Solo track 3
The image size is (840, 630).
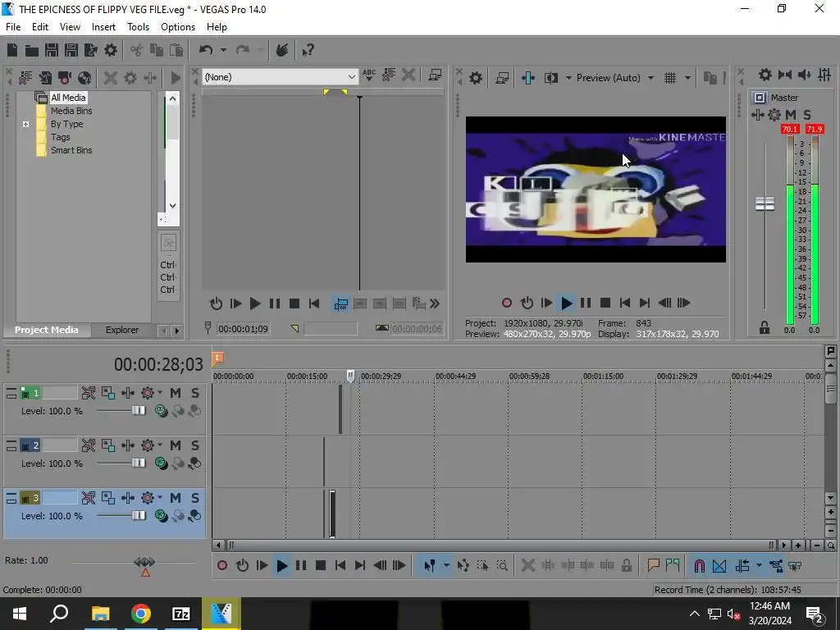coord(195,498)
